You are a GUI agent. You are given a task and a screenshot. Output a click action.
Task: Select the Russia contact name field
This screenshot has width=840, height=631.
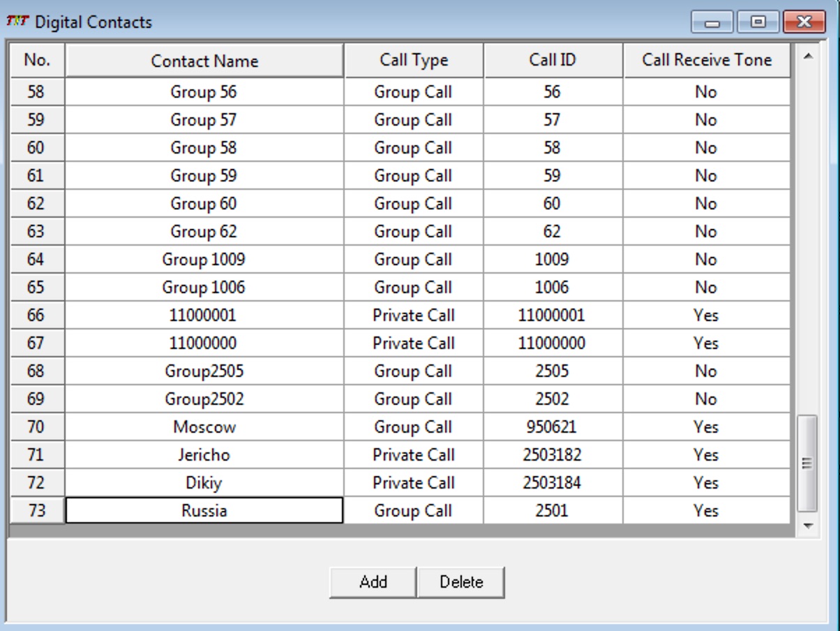coord(204,510)
